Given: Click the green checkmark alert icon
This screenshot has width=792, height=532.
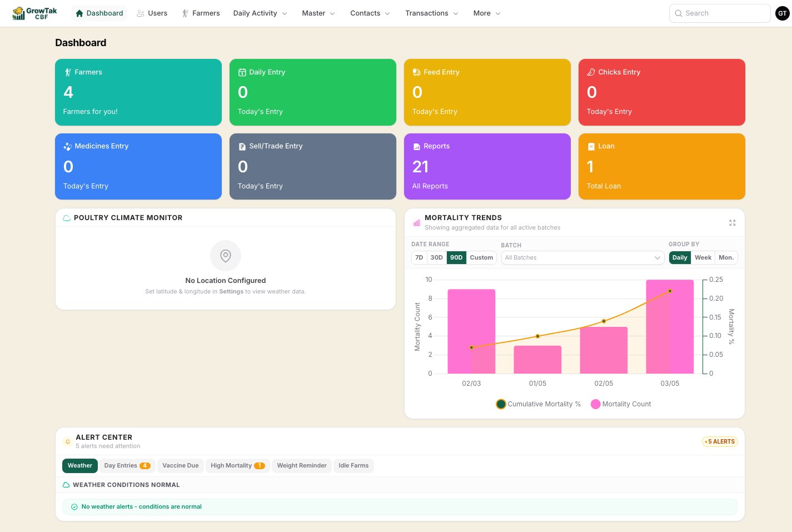Looking at the screenshot, I should 74,507.
